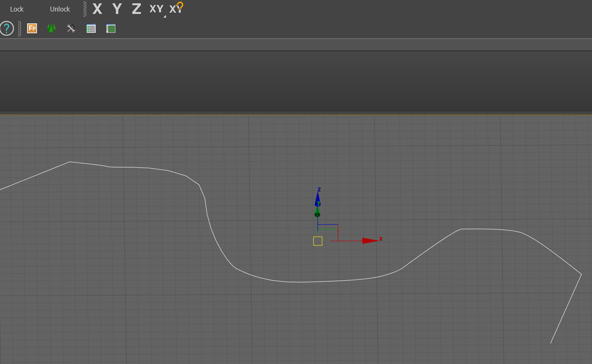This screenshot has width=592, height=364.
Task: Select the Restrict to XY Plane constraint
Action: 156,9
